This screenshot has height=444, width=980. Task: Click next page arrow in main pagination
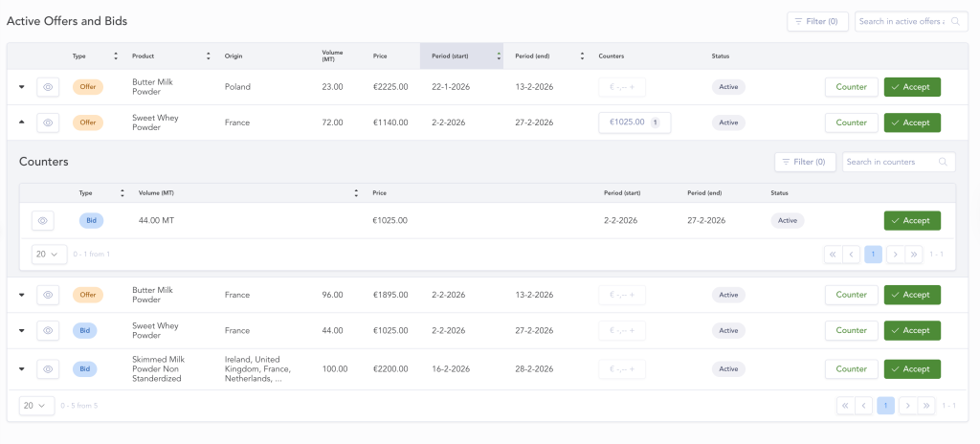pos(908,405)
